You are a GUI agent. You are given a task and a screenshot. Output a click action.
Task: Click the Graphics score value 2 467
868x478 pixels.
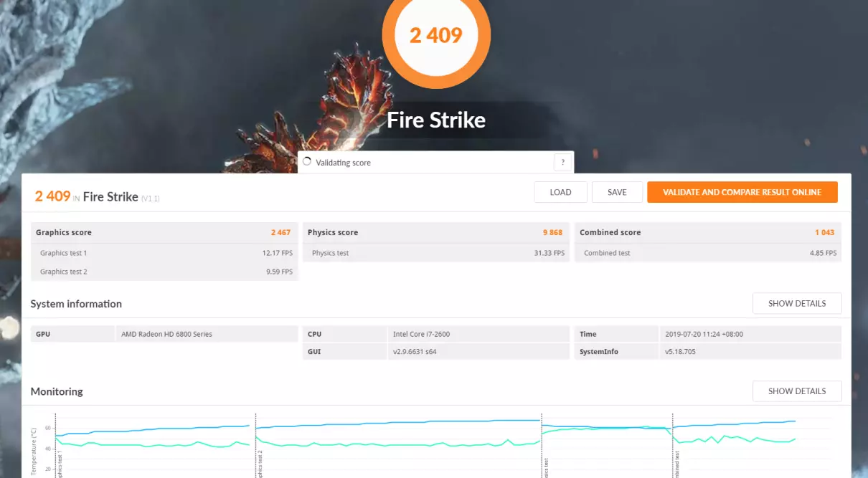pos(281,232)
